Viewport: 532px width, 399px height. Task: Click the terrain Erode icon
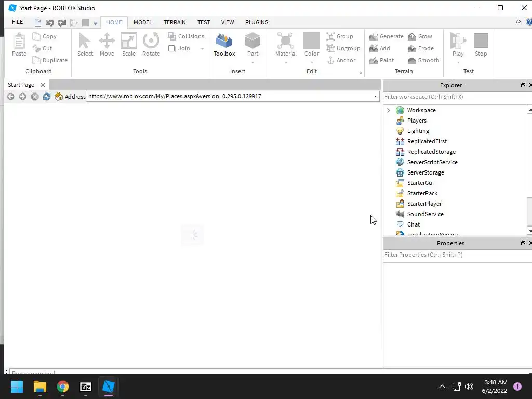pyautogui.click(x=412, y=48)
